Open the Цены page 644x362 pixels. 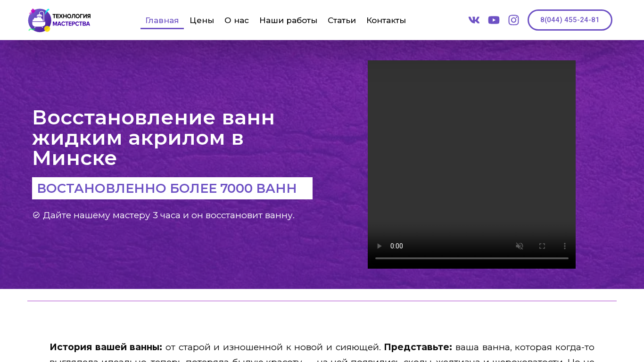click(x=202, y=20)
